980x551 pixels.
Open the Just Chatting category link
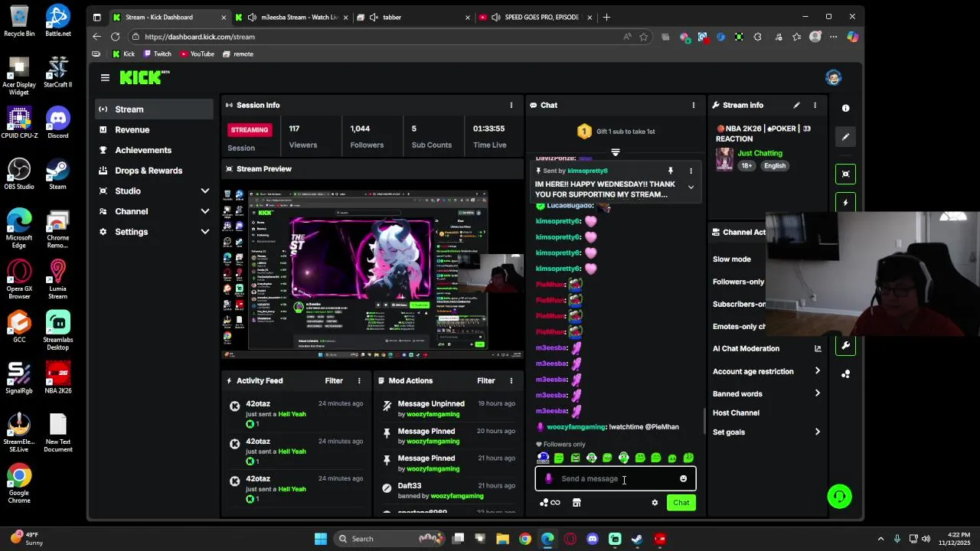coord(759,153)
